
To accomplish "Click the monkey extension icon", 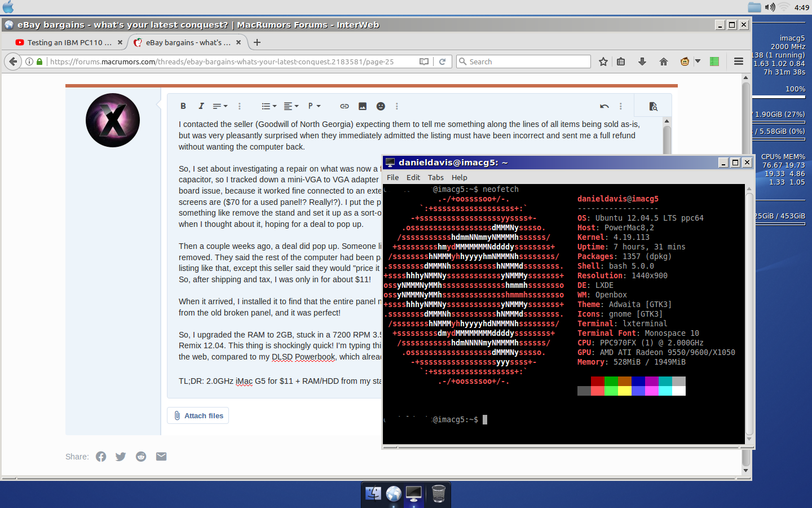I will [x=685, y=62].
